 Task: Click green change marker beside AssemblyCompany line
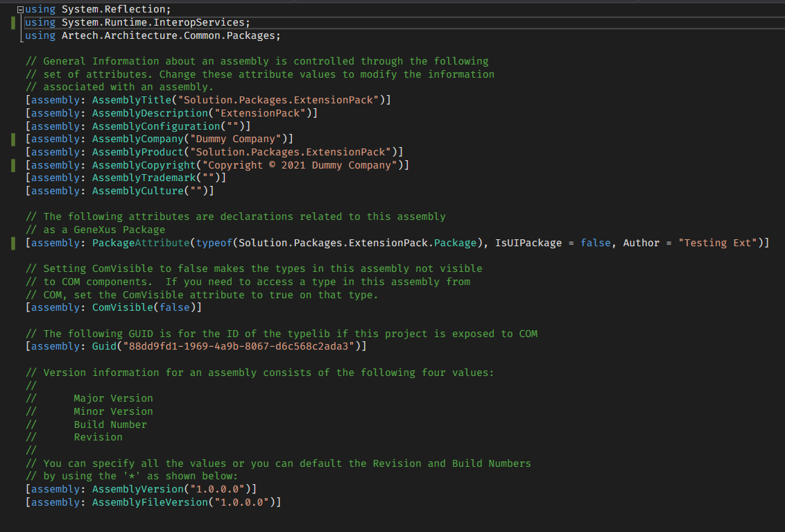13,139
